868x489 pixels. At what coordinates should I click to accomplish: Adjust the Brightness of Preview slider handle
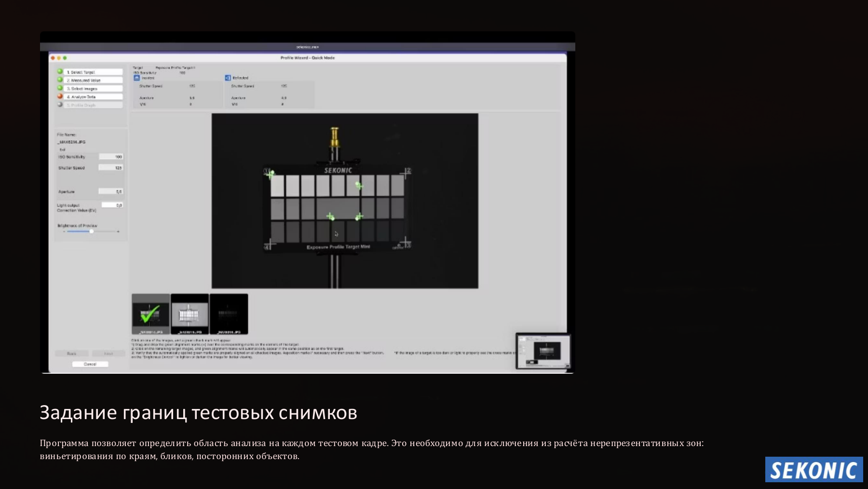point(91,231)
